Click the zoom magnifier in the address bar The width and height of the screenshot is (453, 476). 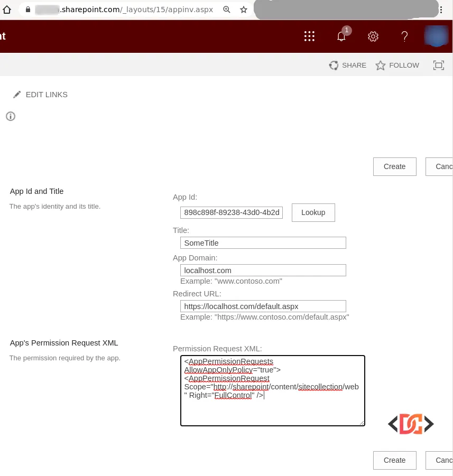pos(226,9)
